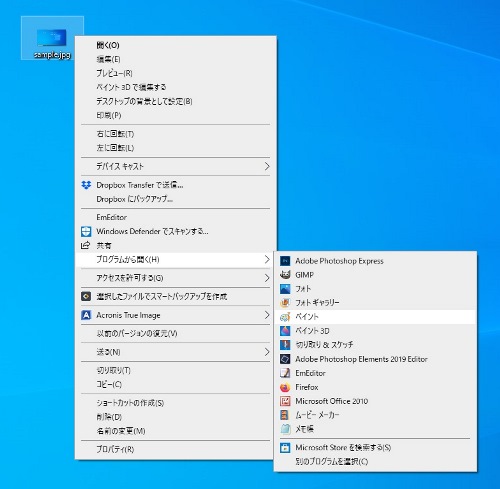
Task: Click the ムービー メーカー label
Action: pos(317,415)
